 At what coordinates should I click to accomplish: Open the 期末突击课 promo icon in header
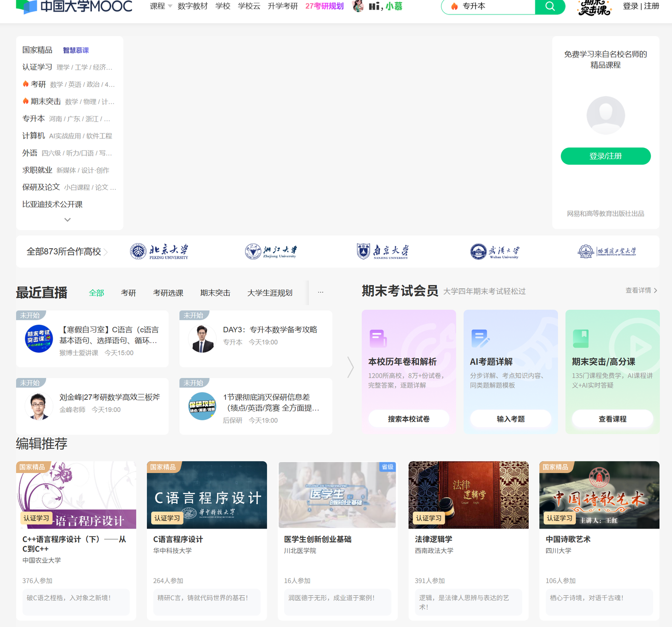(x=594, y=7)
